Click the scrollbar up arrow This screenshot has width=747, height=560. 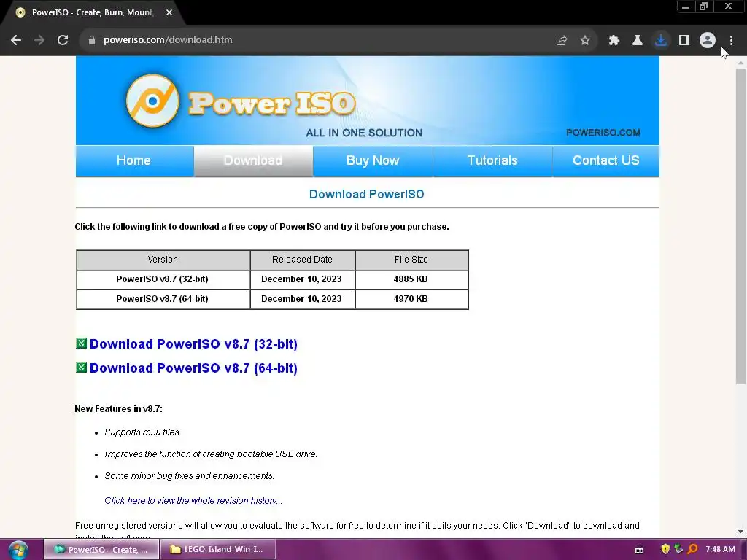click(740, 63)
